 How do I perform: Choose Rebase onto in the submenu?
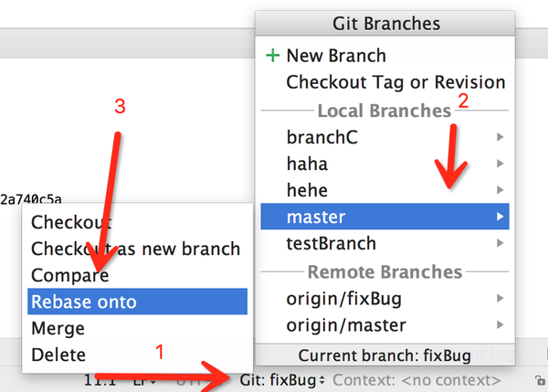86,302
